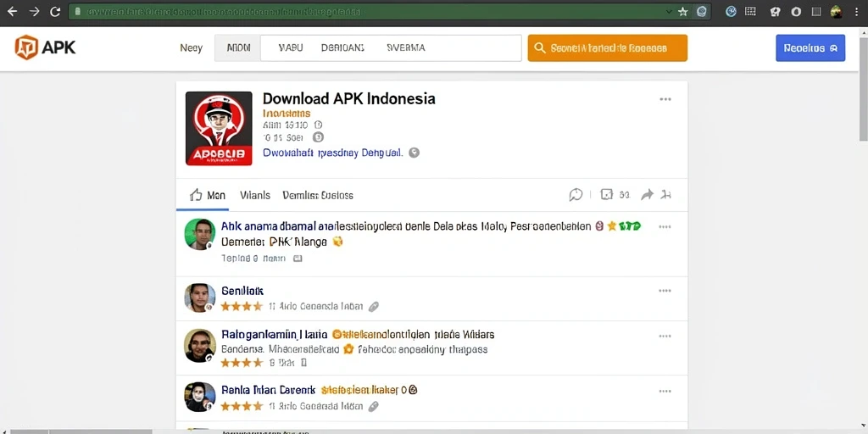Open three-dot menu on the first post
This screenshot has height=434, width=868.
(x=665, y=227)
